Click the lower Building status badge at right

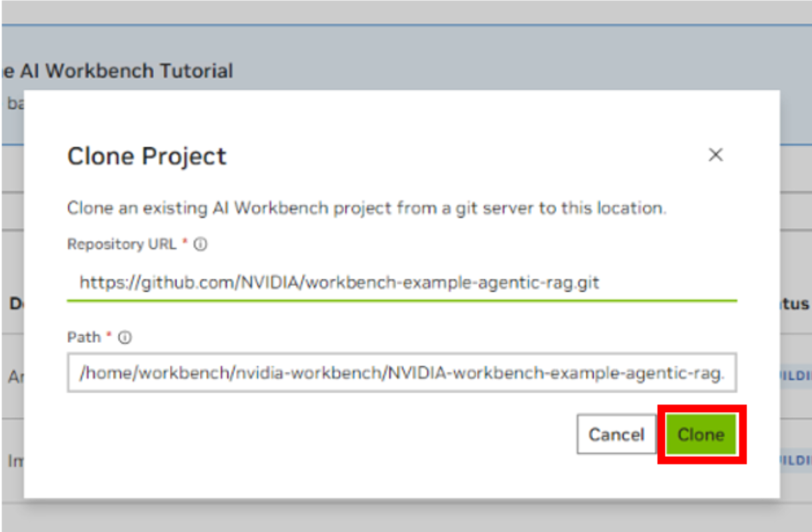[795, 460]
